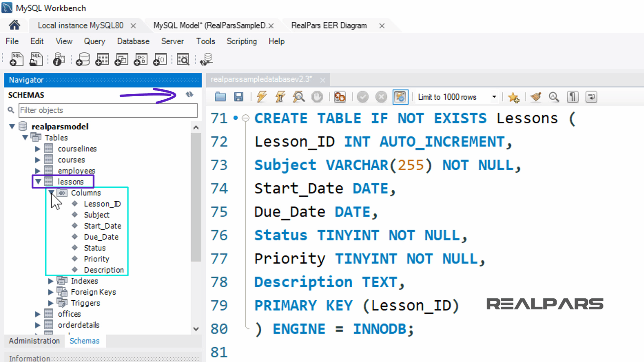Toggle autocommit mode button
This screenshot has height=362, width=644.
(x=400, y=97)
